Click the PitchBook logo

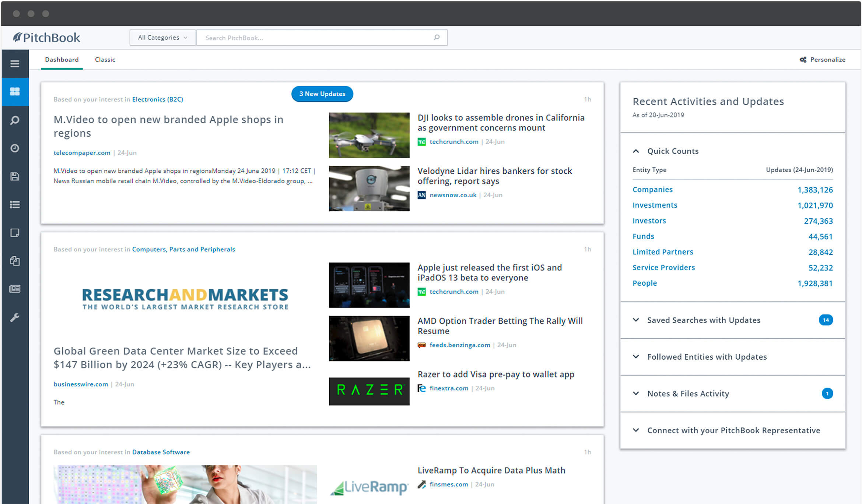click(x=47, y=38)
